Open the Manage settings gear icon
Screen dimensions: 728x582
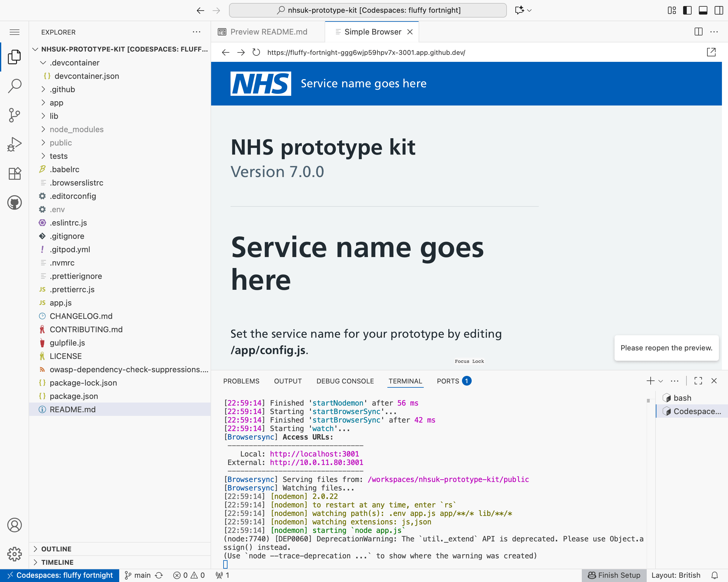pyautogui.click(x=15, y=554)
